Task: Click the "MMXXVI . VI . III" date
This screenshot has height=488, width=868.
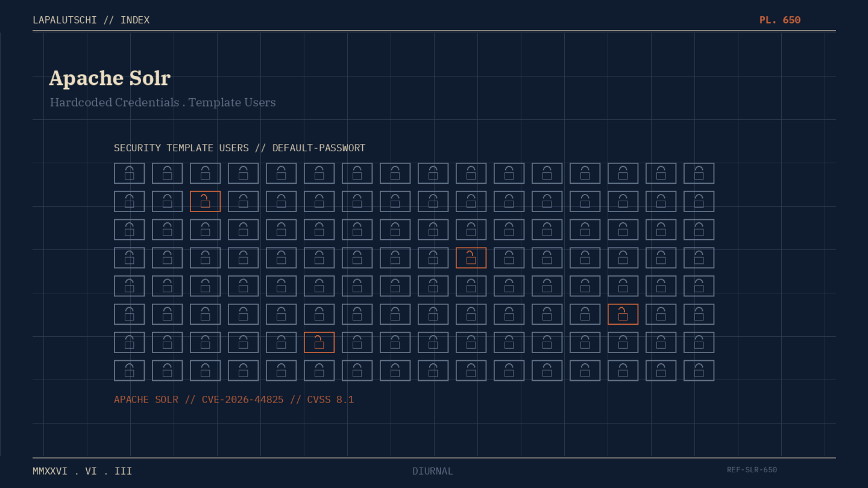Action: pos(83,471)
